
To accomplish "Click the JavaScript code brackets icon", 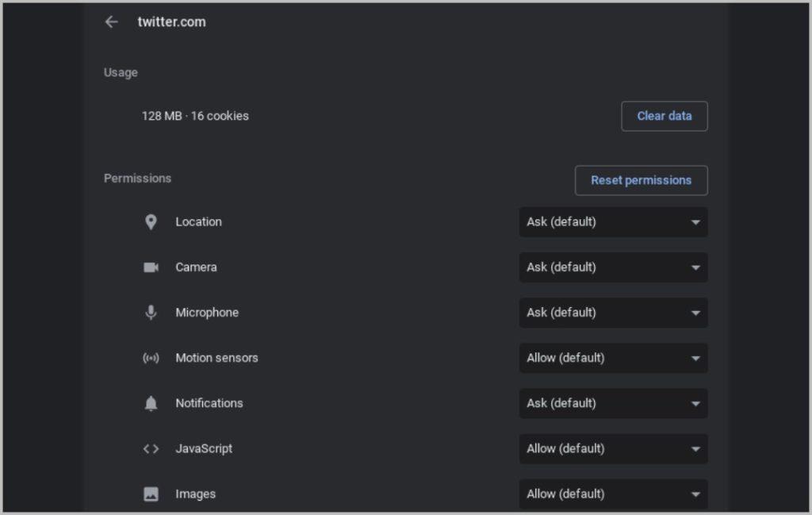I will pos(151,448).
